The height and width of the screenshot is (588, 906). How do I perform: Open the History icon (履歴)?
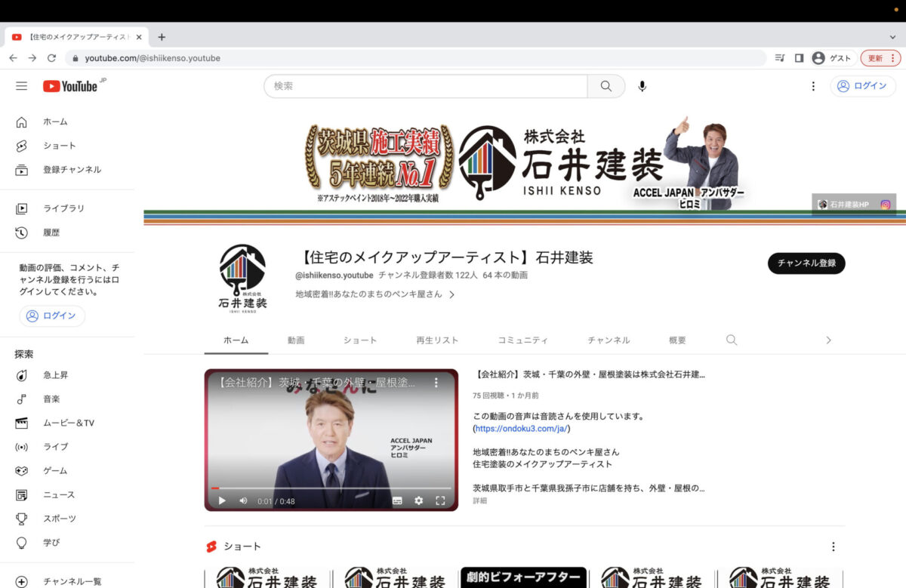[21, 232]
